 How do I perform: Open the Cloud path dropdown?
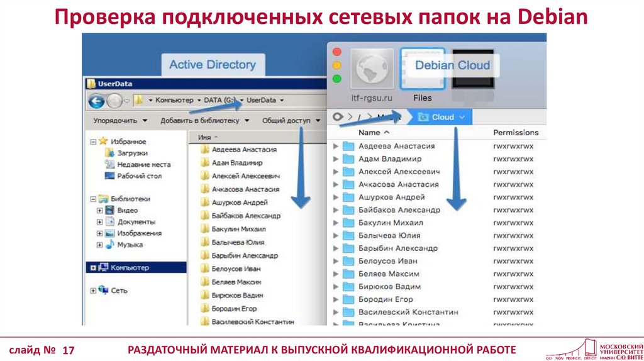[x=462, y=117]
